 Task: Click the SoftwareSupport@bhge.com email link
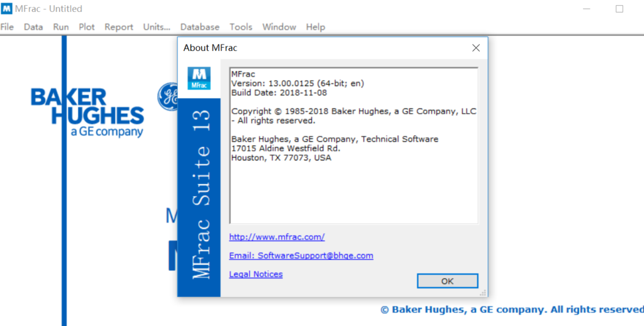tap(301, 256)
